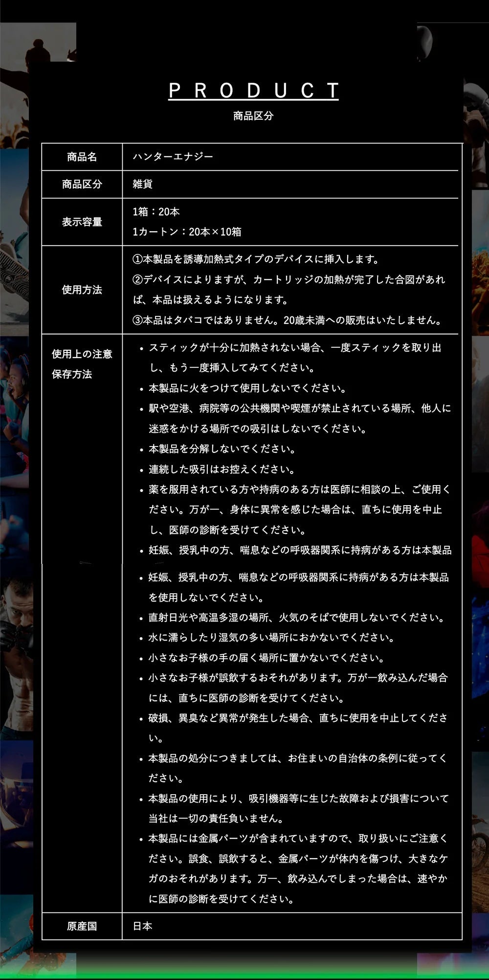Click the bullet 連続した吸引はお控えください

pyautogui.click(x=222, y=469)
